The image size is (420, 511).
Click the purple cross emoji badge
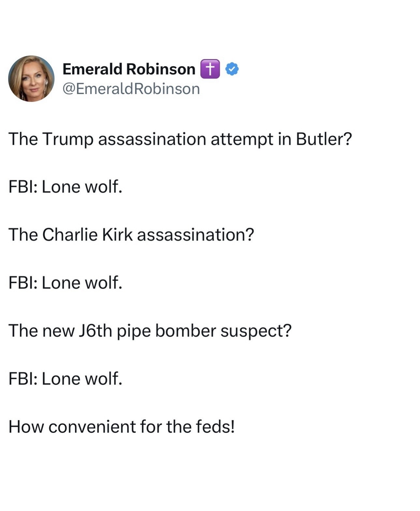click(210, 69)
